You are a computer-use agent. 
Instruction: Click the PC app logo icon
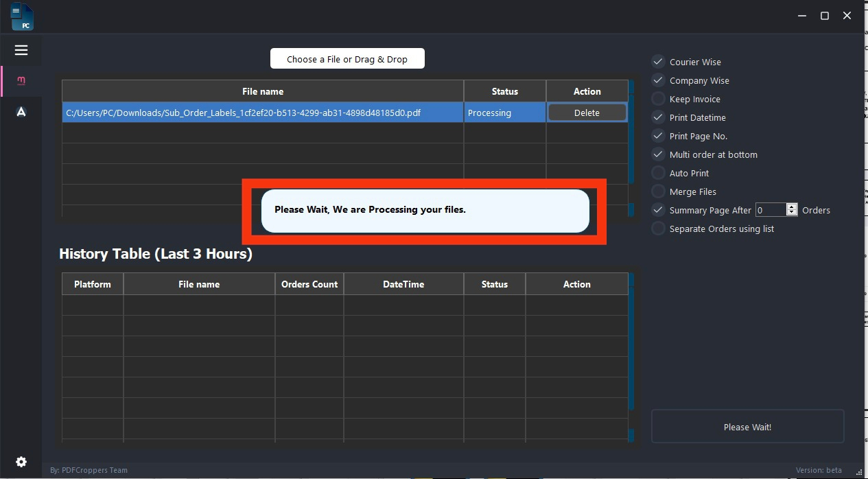(22, 17)
